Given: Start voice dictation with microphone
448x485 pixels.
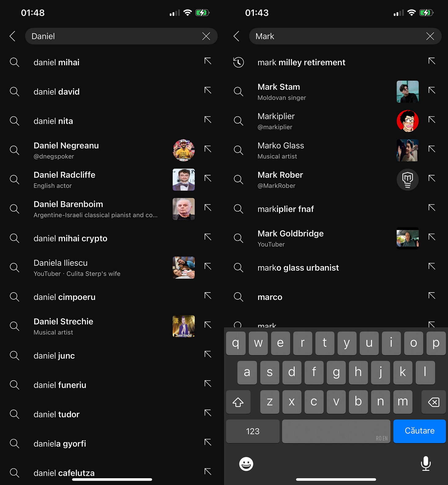Looking at the screenshot, I should 426,463.
